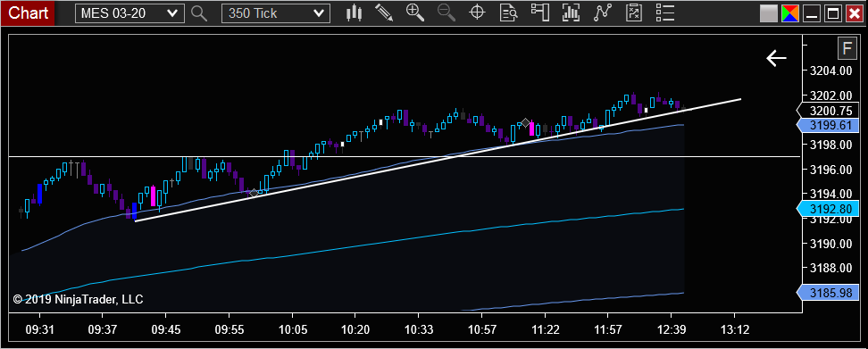Image resolution: width=868 pixels, height=349 pixels.
Task: Click the 10:57 time axis label
Action: 481,330
